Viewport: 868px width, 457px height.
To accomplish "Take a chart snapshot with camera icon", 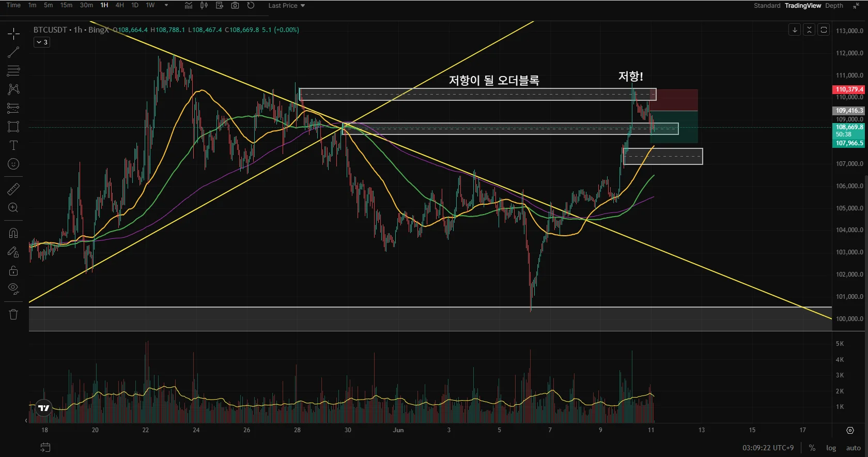I will click(235, 5).
